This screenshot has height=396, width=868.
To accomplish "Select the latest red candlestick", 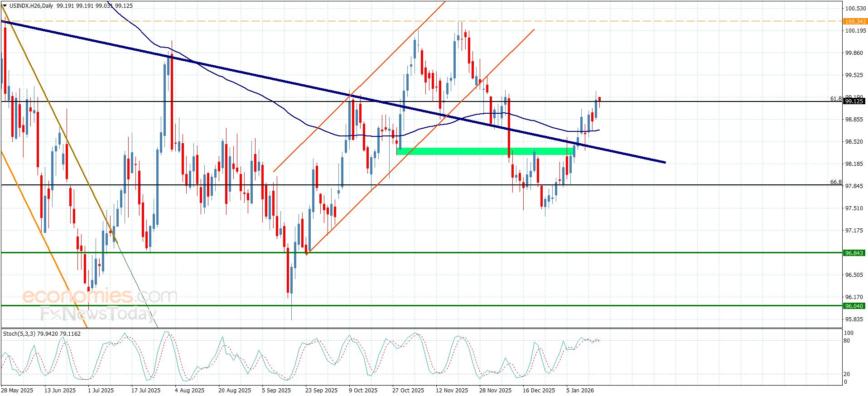I will 599,100.
